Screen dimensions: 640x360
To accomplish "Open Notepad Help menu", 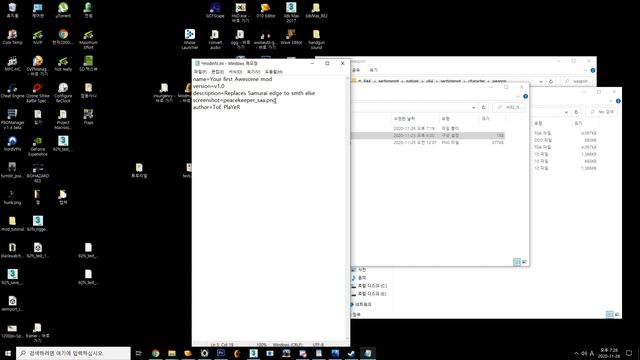I will pos(273,72).
